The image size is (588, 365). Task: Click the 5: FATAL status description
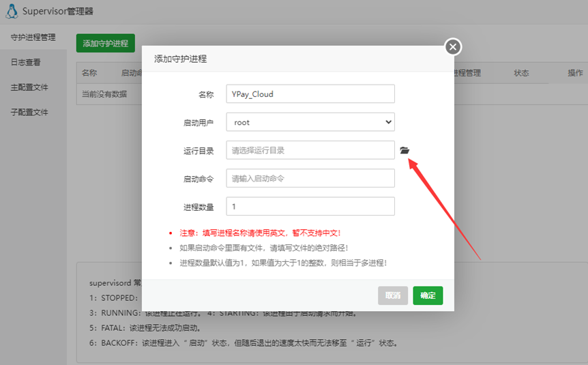click(145, 328)
